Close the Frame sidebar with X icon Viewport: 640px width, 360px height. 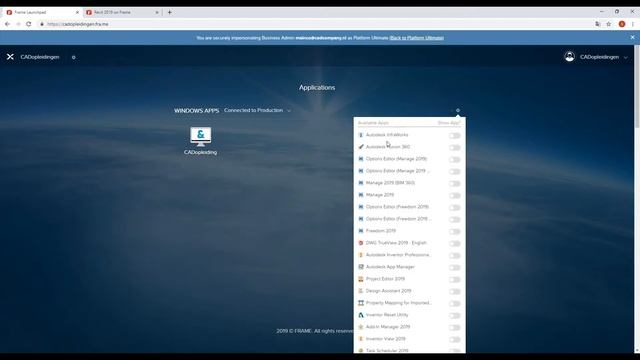coord(10,57)
